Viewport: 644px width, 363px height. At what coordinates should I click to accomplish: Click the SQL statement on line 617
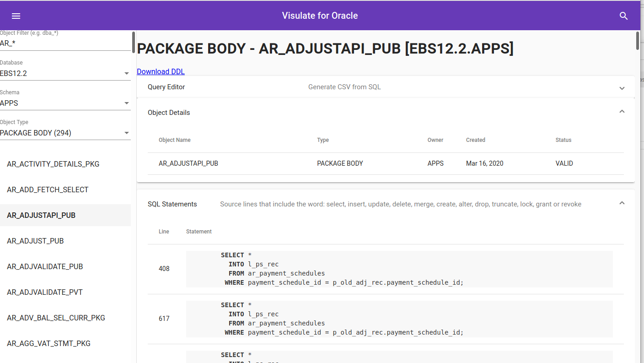tap(399, 319)
